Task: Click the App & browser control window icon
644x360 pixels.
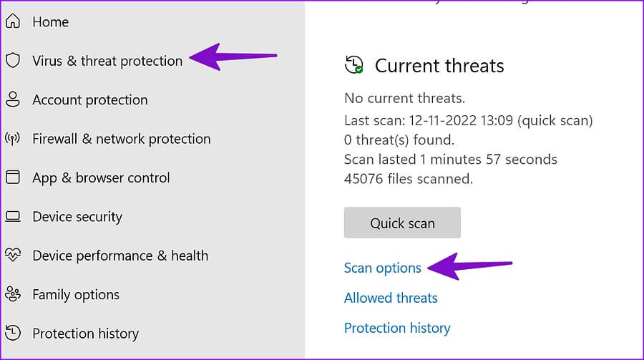Action: click(13, 177)
